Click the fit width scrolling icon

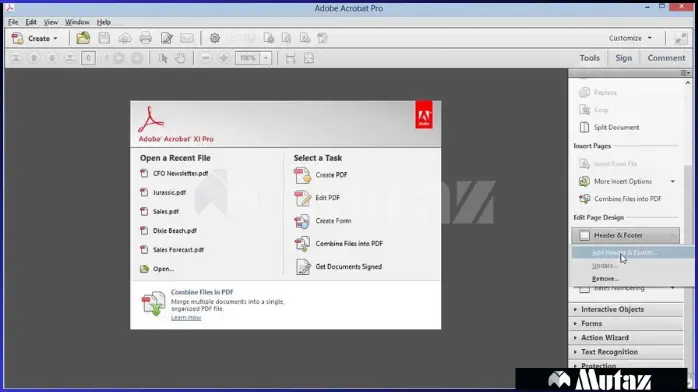290,58
